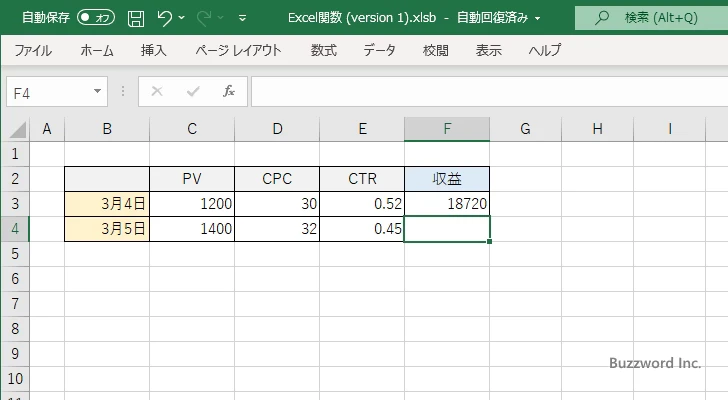728x400 pixels.
Task: Select row 4 header
Action: tap(15, 229)
